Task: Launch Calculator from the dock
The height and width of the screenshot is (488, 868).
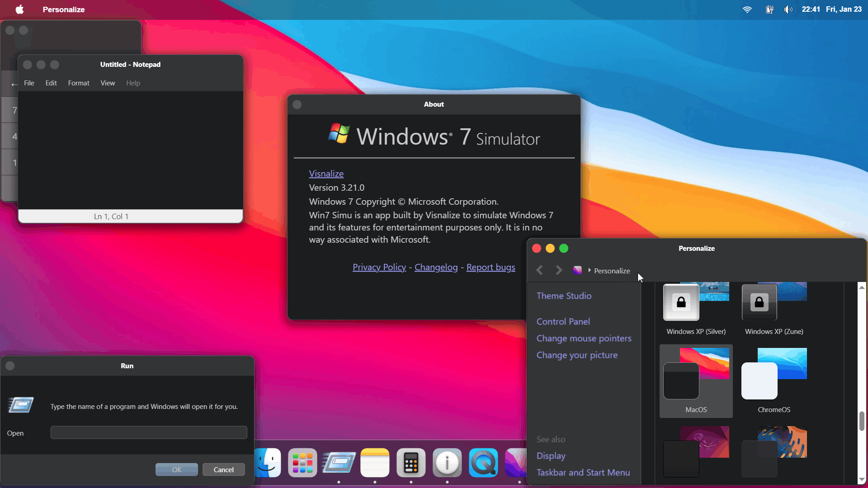Action: 411,463
